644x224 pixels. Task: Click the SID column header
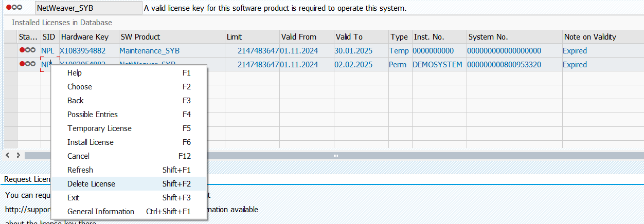pyautogui.click(x=50, y=37)
